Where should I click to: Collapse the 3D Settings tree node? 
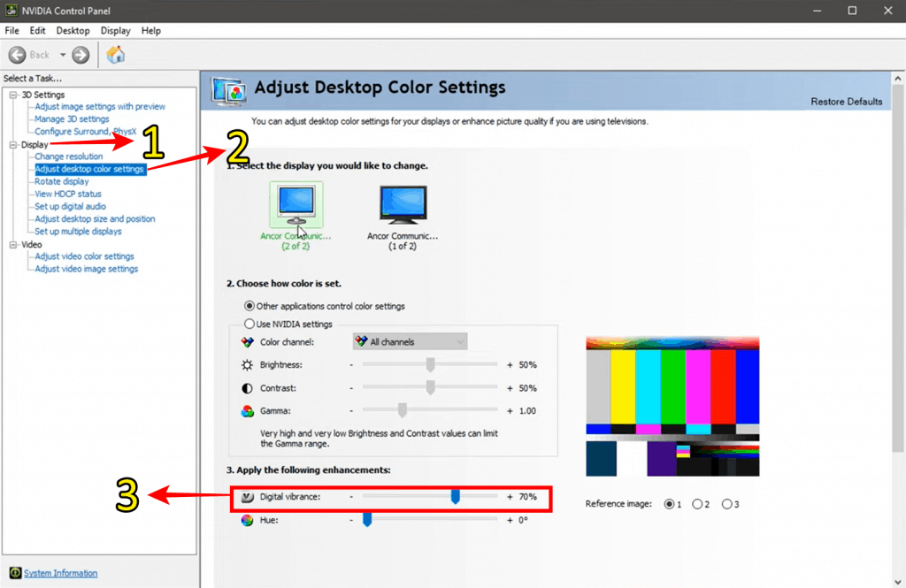tap(12, 95)
